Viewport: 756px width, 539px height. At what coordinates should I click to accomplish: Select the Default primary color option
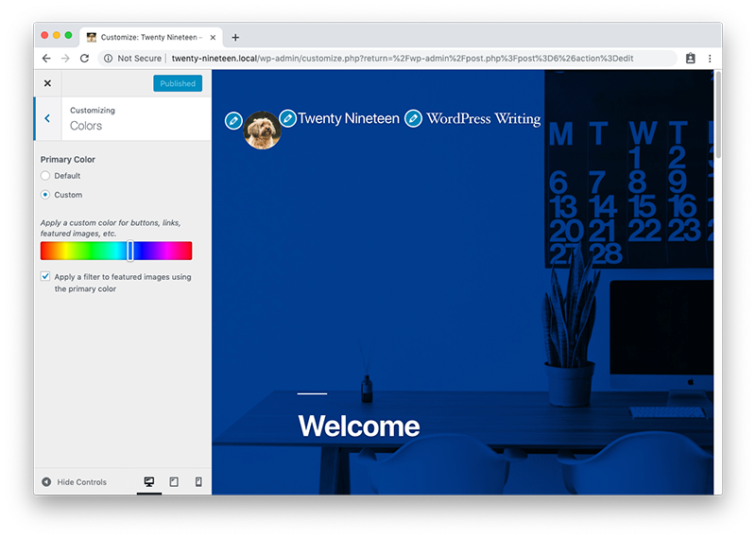pos(45,176)
